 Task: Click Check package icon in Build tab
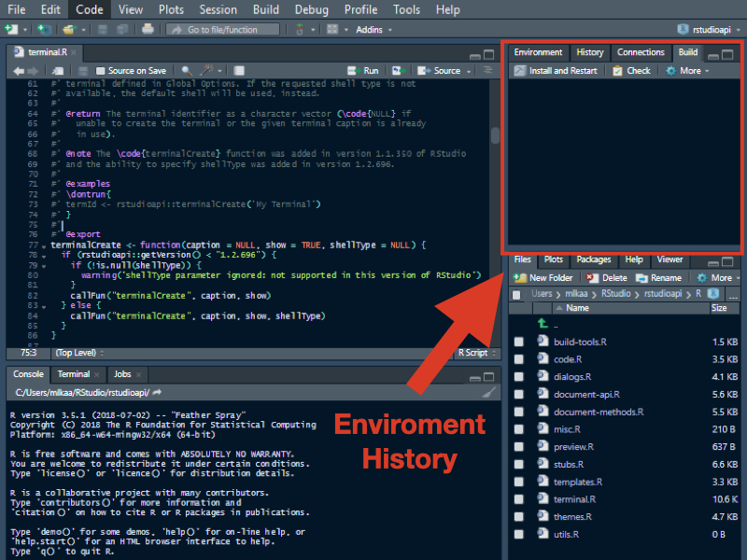[x=617, y=71]
